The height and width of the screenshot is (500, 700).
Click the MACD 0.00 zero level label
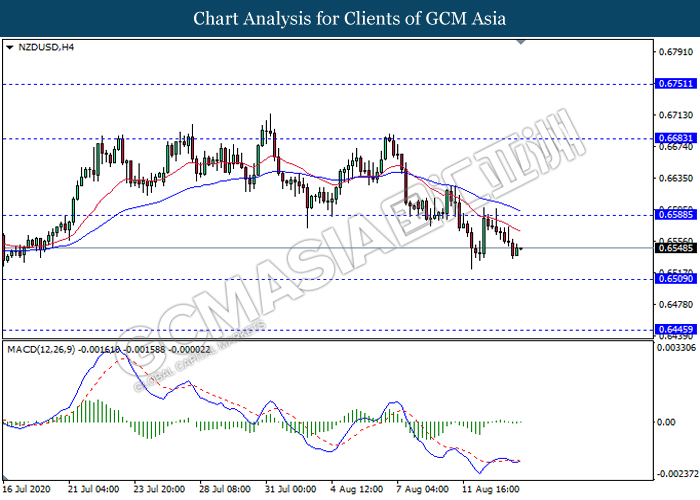(x=666, y=422)
